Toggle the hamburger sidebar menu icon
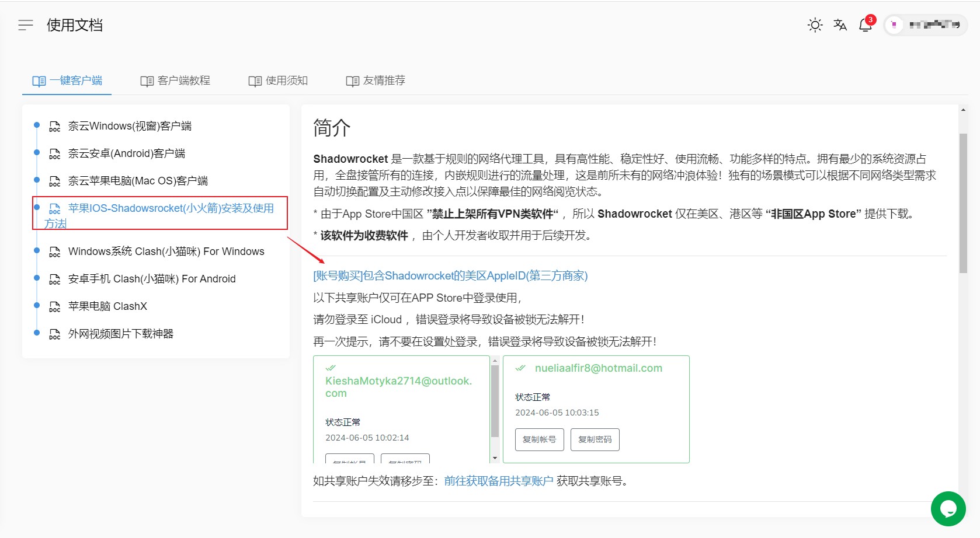Screen dimensions: 980x538 point(26,25)
